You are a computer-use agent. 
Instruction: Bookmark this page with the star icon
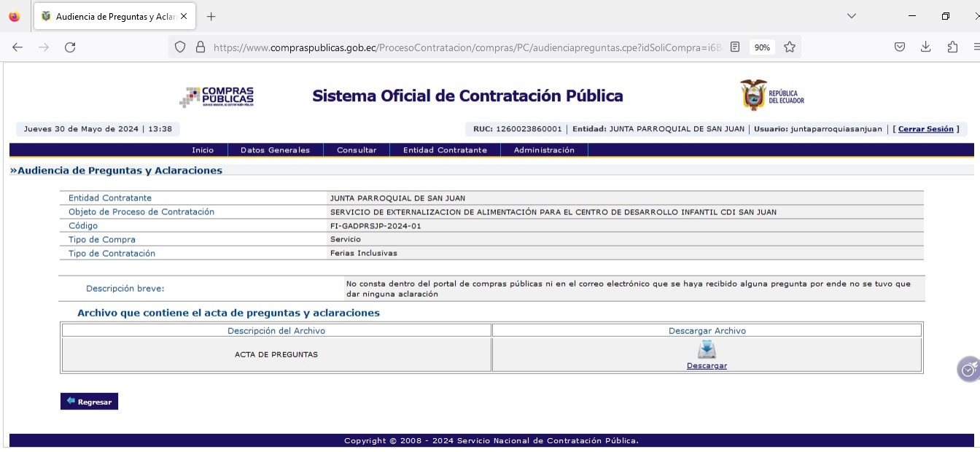point(790,47)
